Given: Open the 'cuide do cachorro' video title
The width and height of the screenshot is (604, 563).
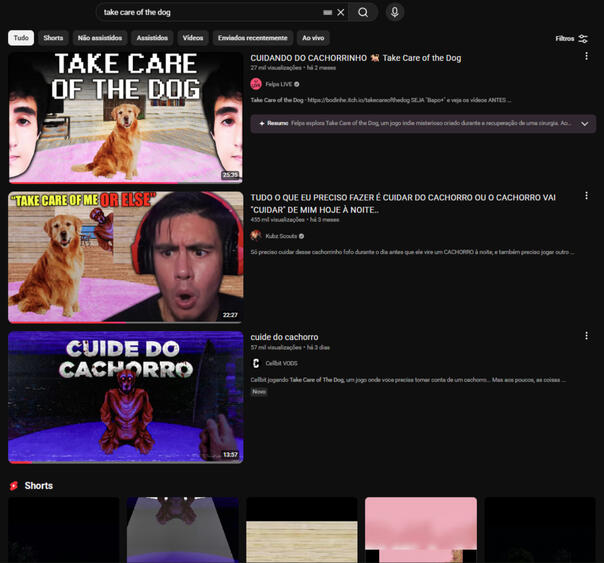Looking at the screenshot, I should pyautogui.click(x=284, y=337).
